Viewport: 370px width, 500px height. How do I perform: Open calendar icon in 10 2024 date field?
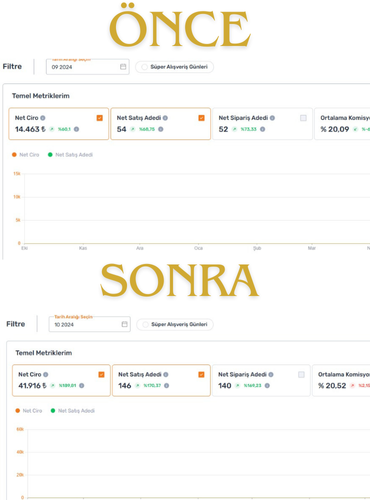pos(124,324)
